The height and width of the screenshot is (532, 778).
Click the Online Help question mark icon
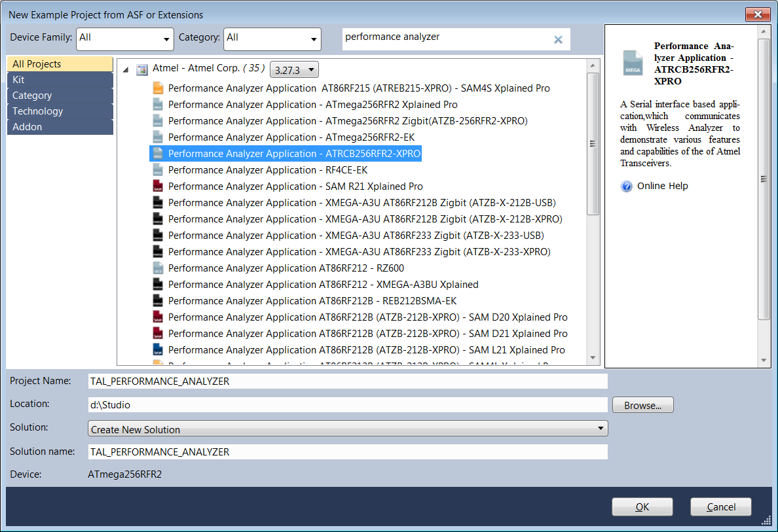click(627, 186)
